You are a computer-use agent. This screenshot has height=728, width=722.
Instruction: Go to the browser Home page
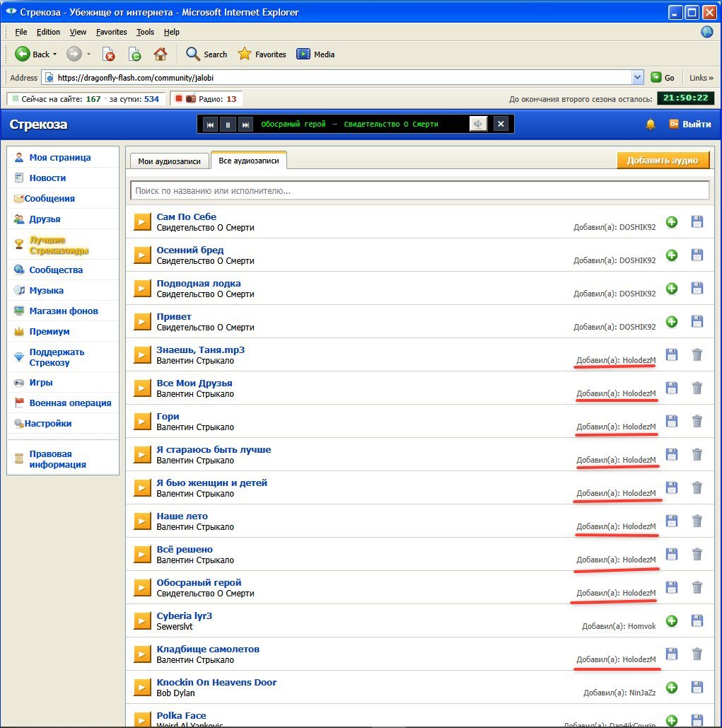click(x=160, y=54)
